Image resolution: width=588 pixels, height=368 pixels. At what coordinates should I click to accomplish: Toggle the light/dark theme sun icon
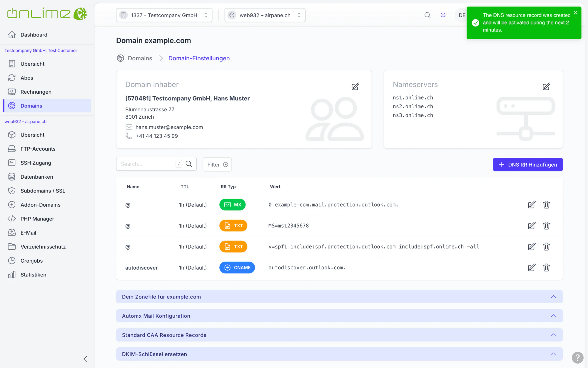tap(443, 15)
